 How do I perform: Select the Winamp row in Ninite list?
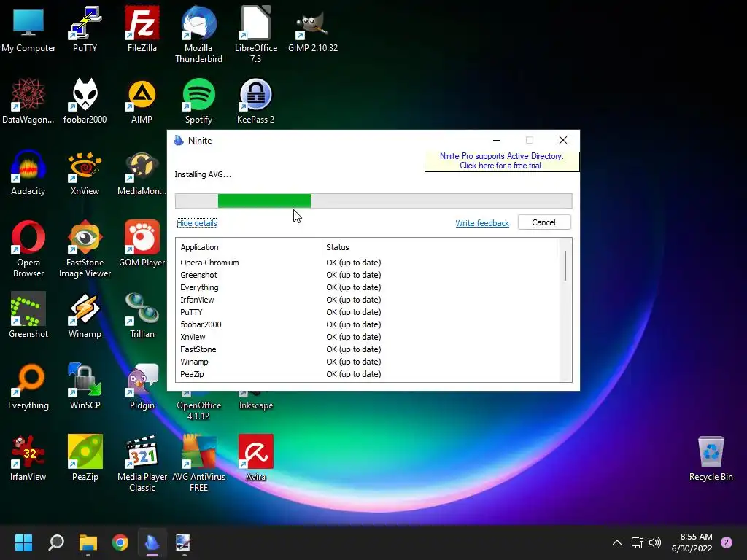click(x=367, y=362)
